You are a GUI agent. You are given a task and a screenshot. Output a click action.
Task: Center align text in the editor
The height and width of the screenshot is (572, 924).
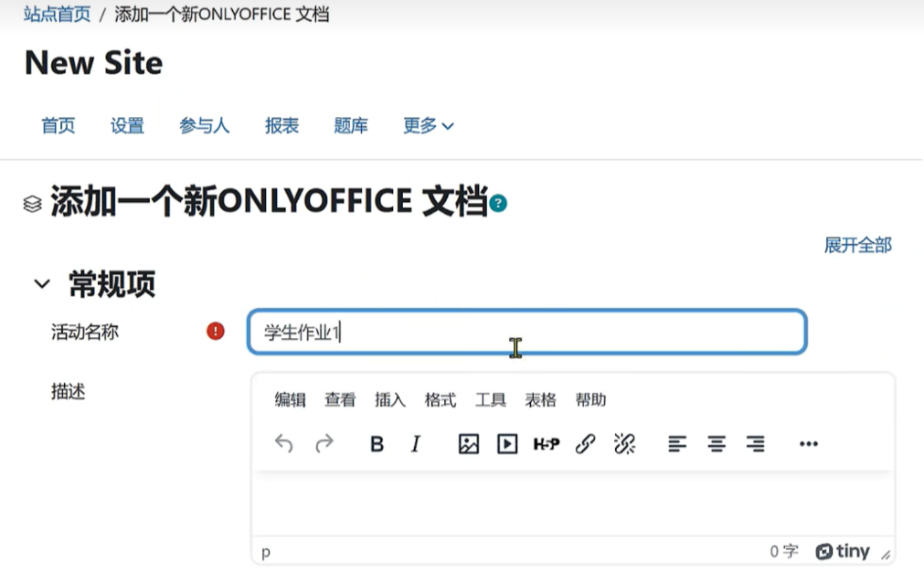click(x=717, y=443)
